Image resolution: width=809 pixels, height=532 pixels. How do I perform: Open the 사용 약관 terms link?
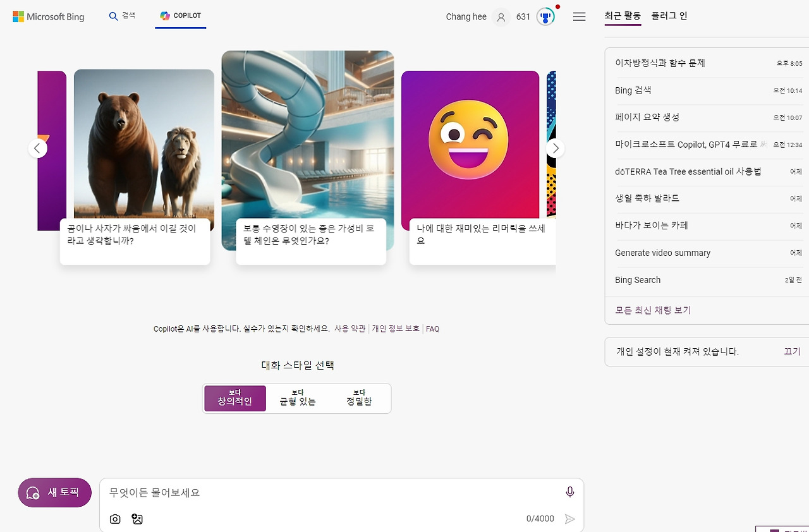click(350, 329)
